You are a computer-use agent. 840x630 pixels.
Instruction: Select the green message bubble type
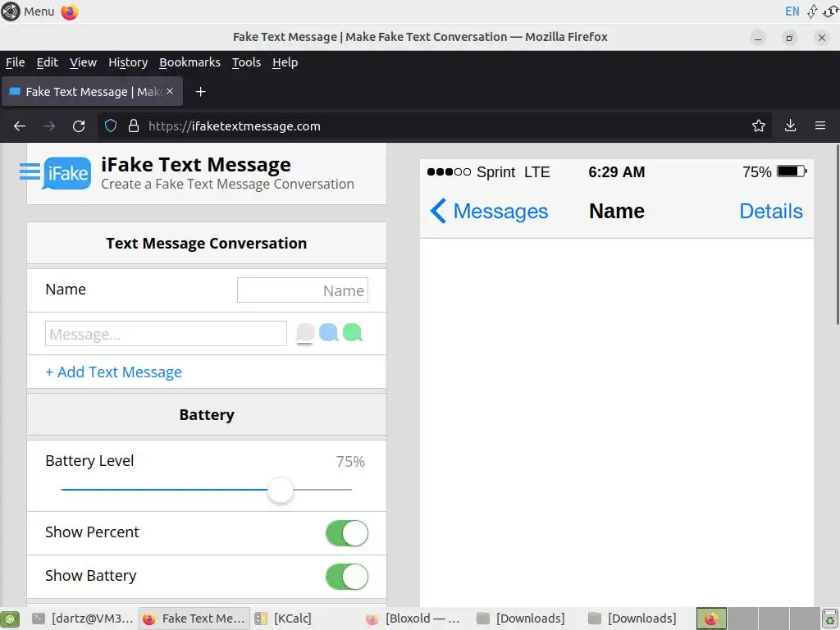tap(353, 332)
